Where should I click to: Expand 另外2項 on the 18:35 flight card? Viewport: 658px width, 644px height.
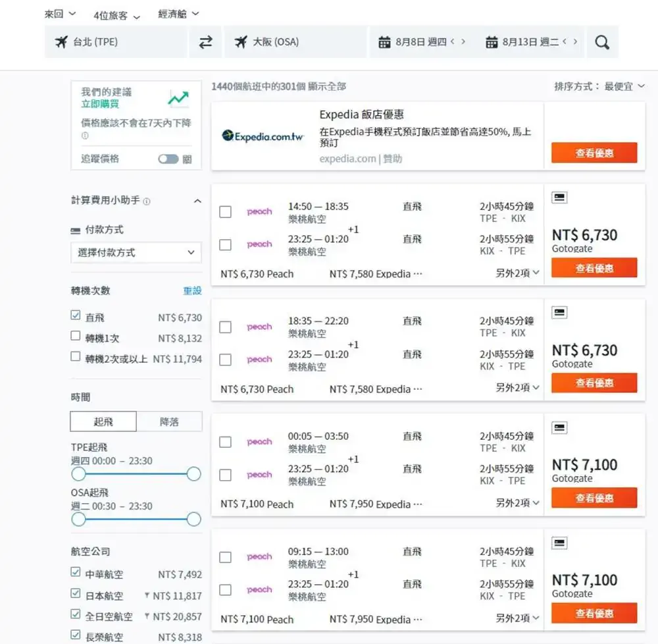click(517, 388)
